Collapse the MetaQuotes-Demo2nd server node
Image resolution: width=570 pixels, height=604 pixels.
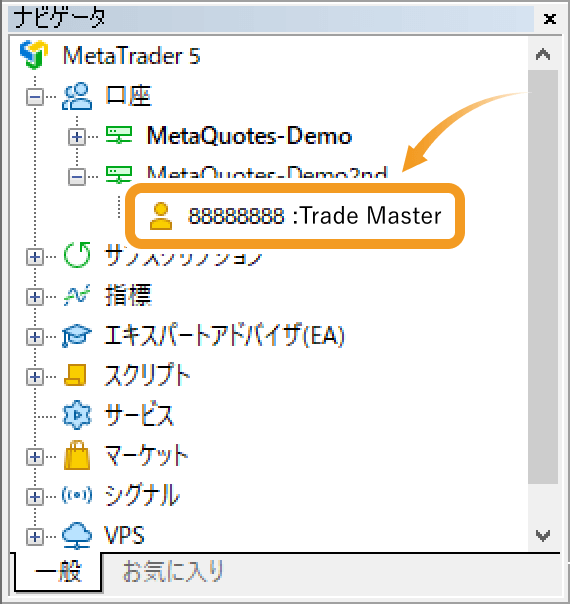(77, 177)
